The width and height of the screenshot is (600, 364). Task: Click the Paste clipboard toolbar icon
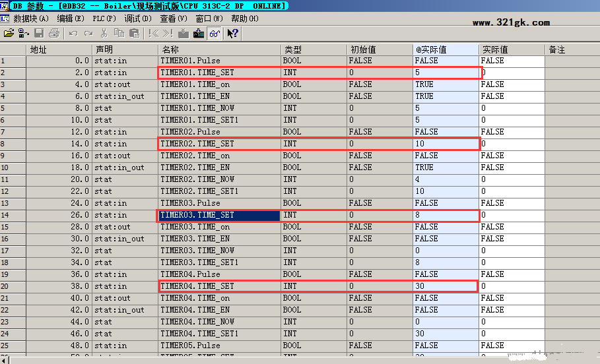point(134,33)
